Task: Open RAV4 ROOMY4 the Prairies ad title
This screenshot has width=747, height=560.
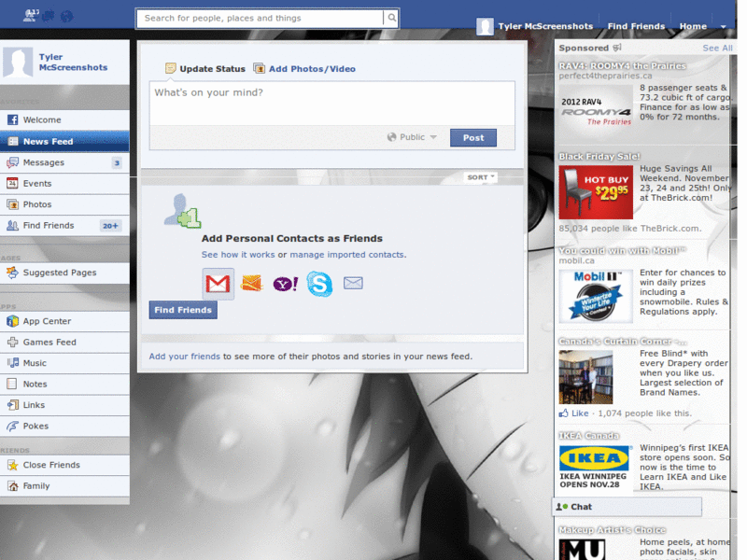Action: tap(622, 65)
